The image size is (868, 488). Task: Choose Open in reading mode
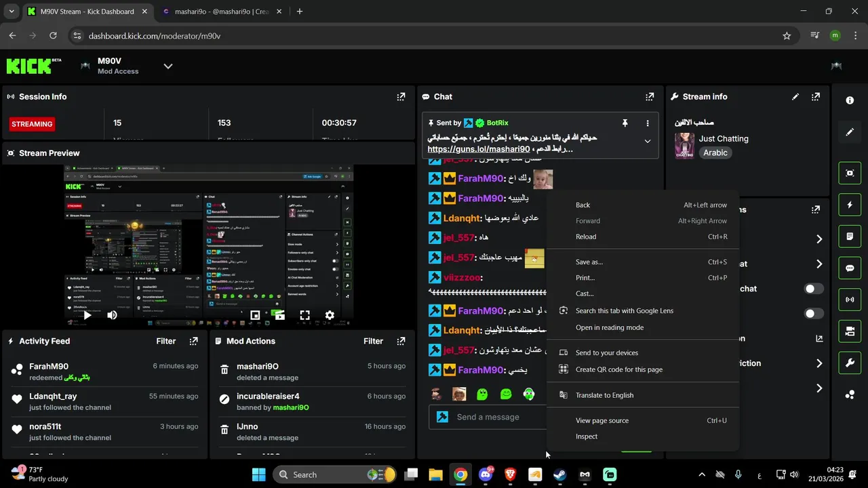pyautogui.click(x=643, y=327)
